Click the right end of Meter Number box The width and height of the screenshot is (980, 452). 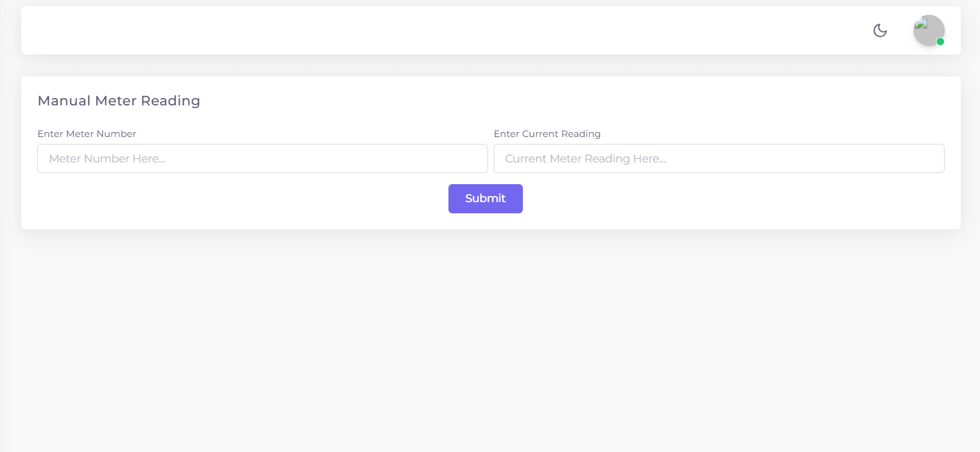click(471, 159)
